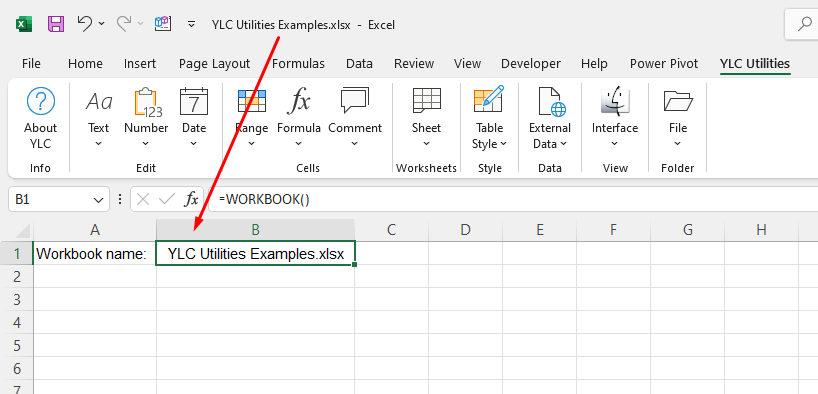Open the Table Style menu
This screenshot has width=818, height=394.
click(x=489, y=119)
